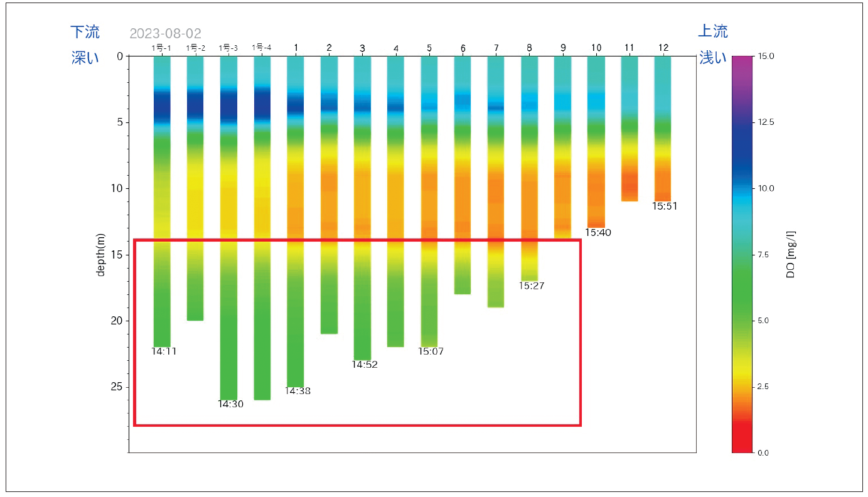
Task: Select the station 12 column header
Action: 663,48
